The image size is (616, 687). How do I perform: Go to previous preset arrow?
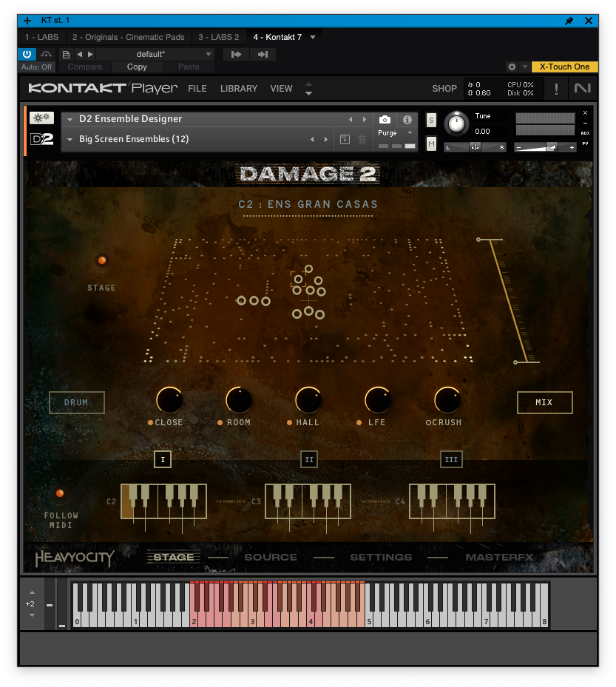(x=79, y=54)
